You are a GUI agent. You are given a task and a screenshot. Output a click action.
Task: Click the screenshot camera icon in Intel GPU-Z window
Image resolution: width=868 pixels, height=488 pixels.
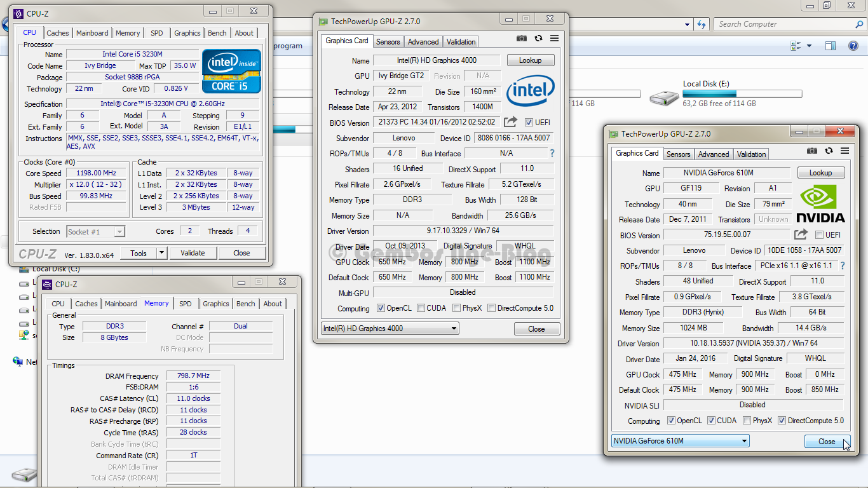coord(522,38)
